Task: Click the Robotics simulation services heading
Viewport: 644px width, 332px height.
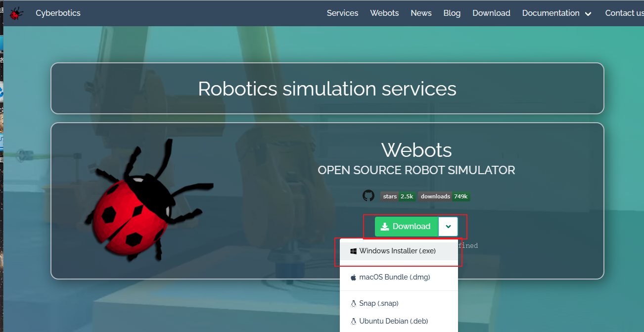Action: point(327,89)
